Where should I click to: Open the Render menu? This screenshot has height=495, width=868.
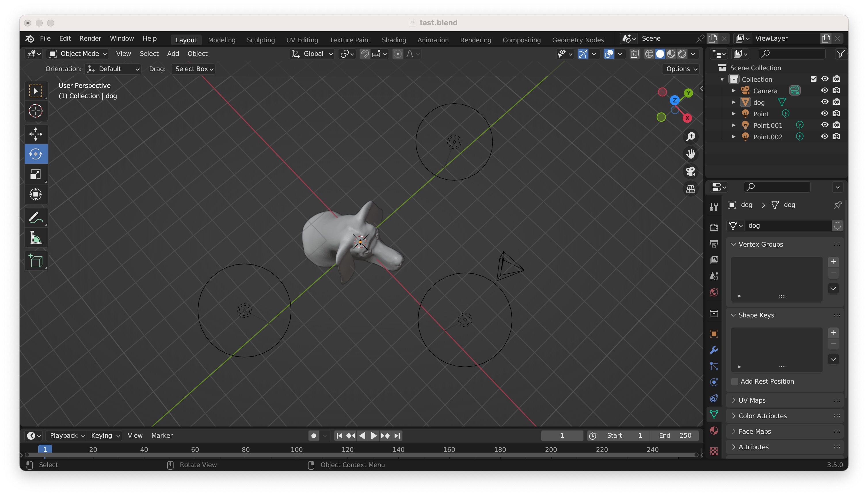90,38
